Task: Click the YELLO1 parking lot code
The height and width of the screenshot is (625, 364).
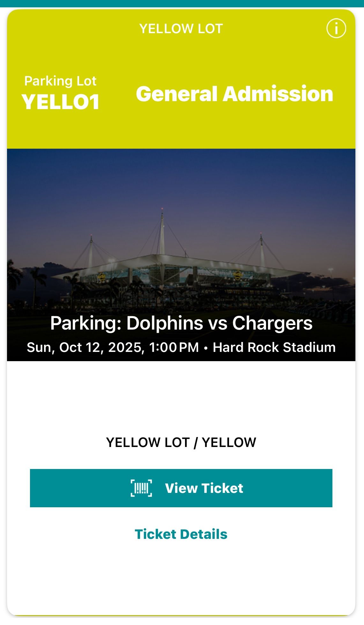Action: 61,102
